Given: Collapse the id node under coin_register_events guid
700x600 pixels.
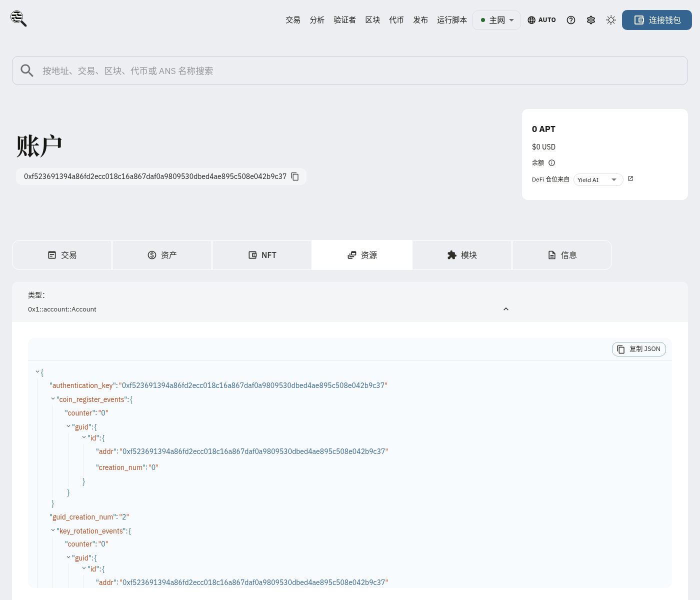Looking at the screenshot, I should [84, 437].
